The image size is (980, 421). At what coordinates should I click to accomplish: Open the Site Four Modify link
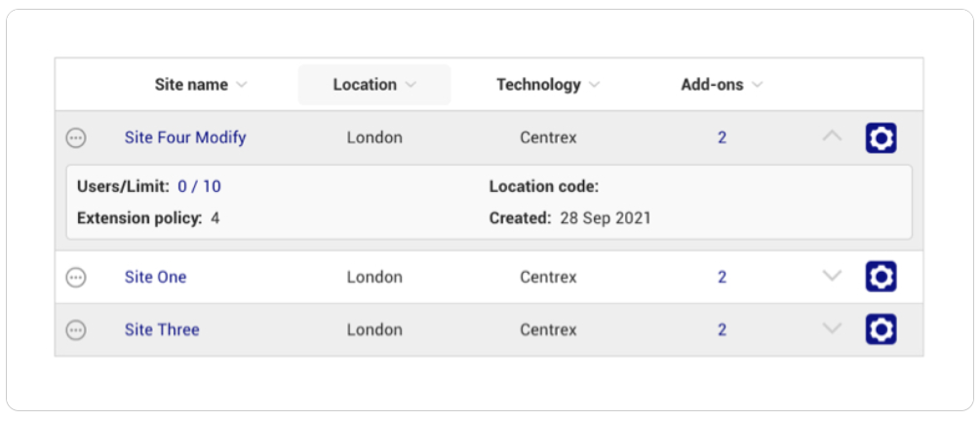pos(185,137)
